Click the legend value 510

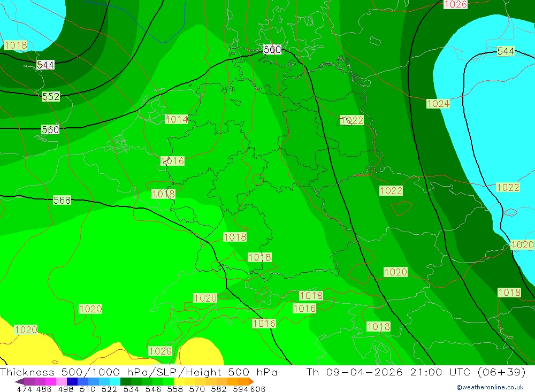point(87,389)
